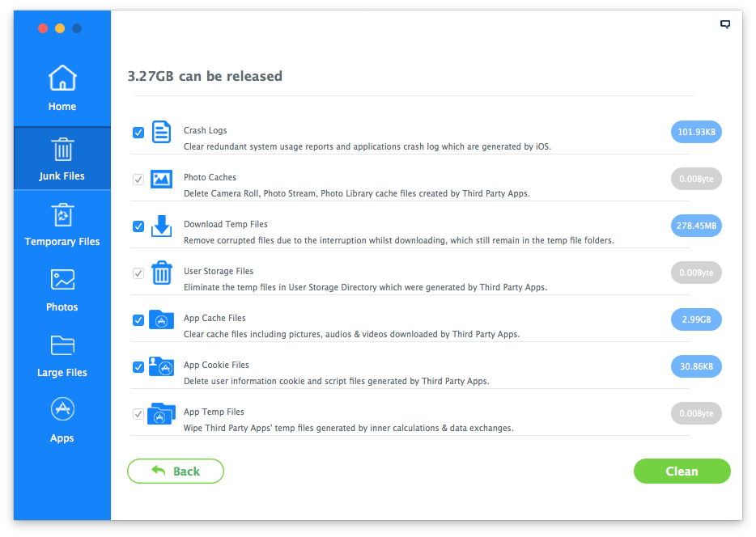
Task: Click 'Wipe Third Party Apps' temp files' description
Action: (x=349, y=428)
